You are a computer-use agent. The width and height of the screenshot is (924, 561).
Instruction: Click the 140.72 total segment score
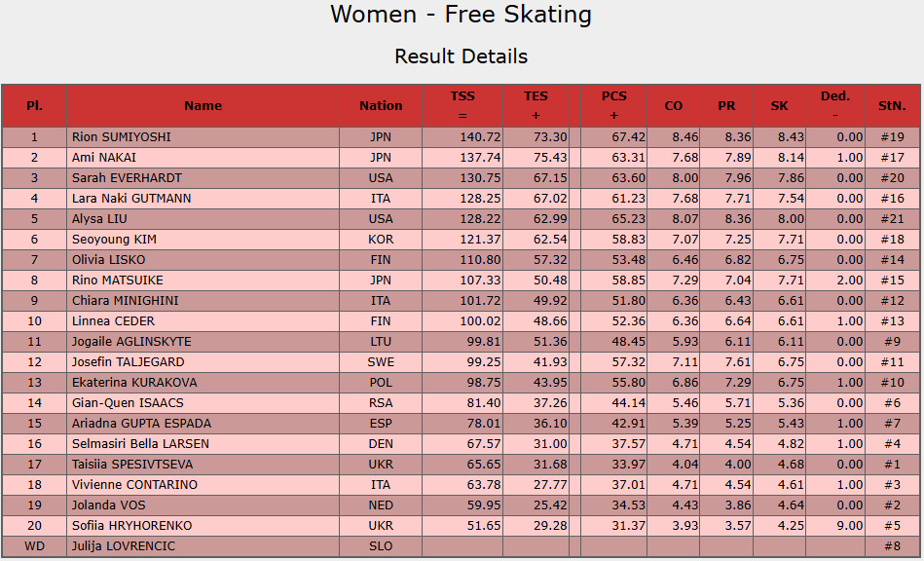pos(462,137)
